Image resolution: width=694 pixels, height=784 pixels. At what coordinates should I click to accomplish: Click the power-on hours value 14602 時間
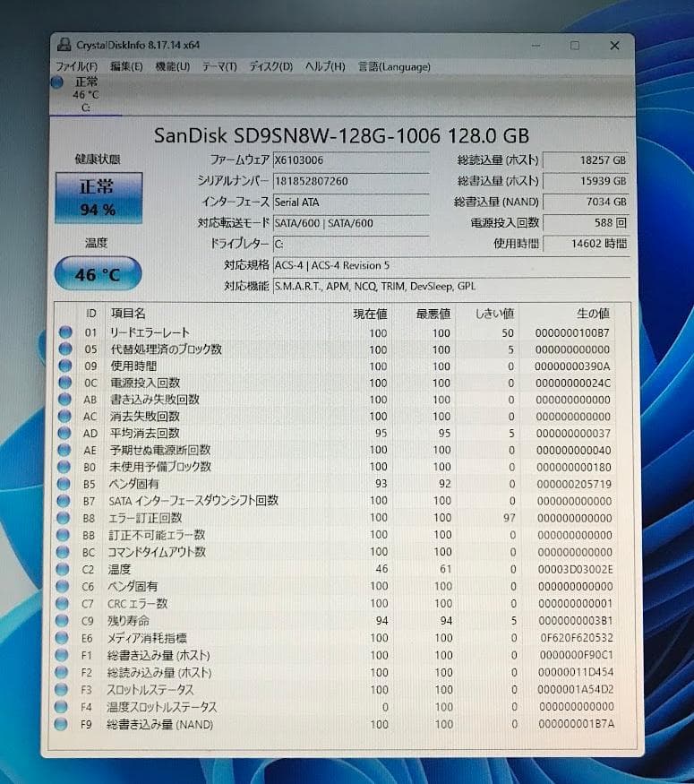coord(585,244)
